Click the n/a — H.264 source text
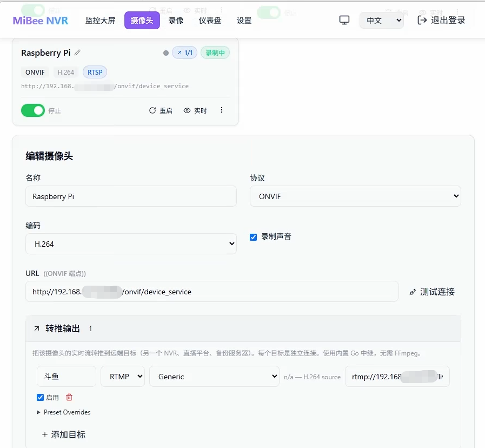This screenshot has height=448, width=485. (313, 377)
